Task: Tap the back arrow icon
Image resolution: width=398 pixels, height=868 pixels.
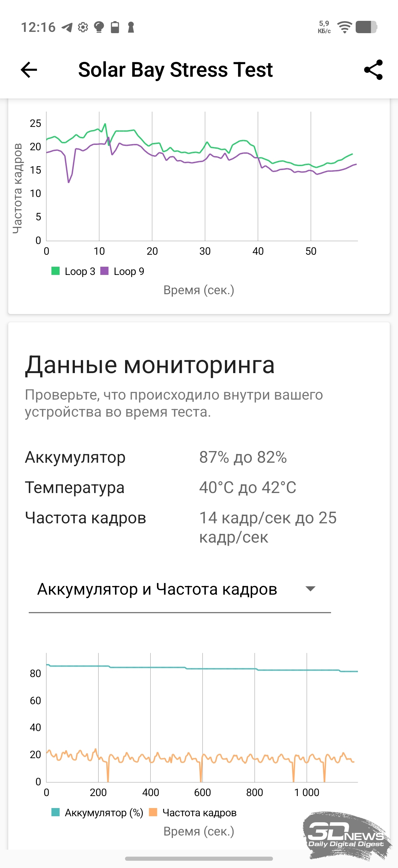Action: (29, 70)
